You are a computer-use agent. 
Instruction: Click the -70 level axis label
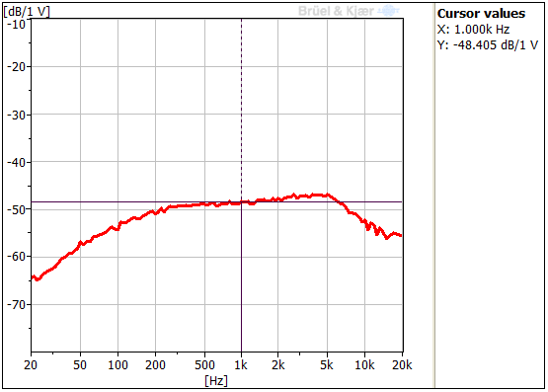pyautogui.click(x=17, y=305)
